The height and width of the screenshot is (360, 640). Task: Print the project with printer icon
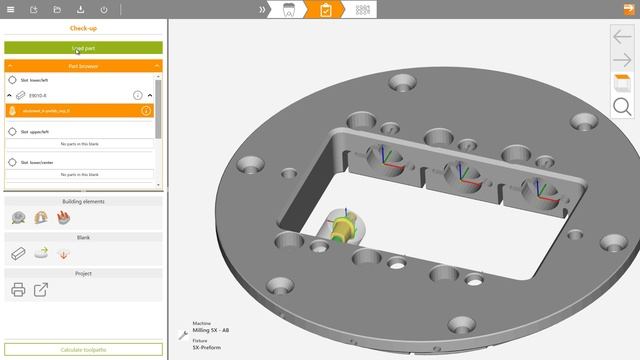tap(18, 290)
